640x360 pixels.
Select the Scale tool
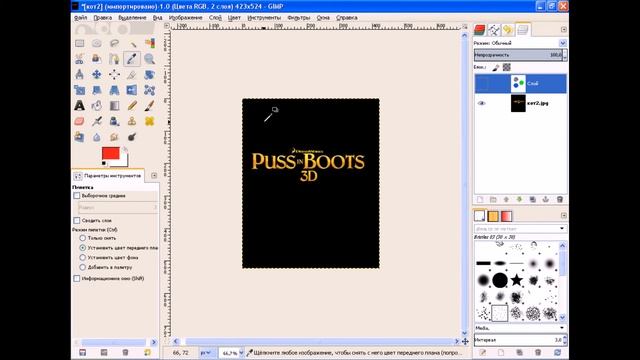click(x=79, y=90)
